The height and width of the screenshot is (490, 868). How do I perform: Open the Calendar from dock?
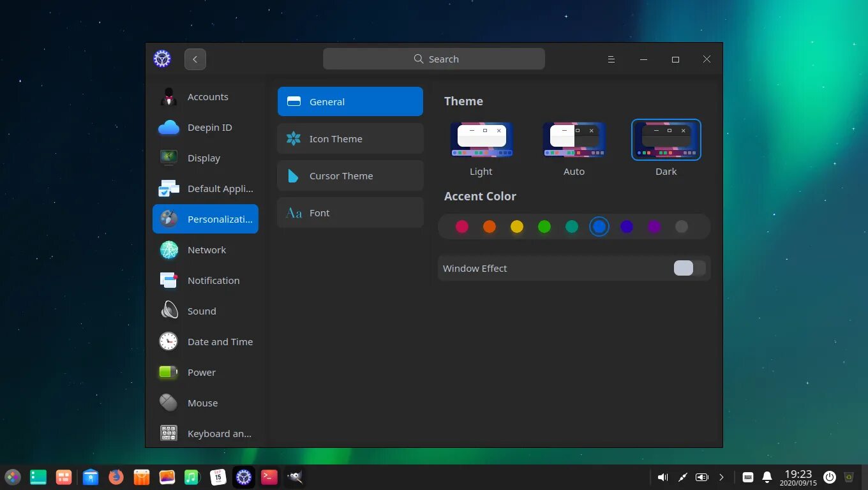point(218,477)
